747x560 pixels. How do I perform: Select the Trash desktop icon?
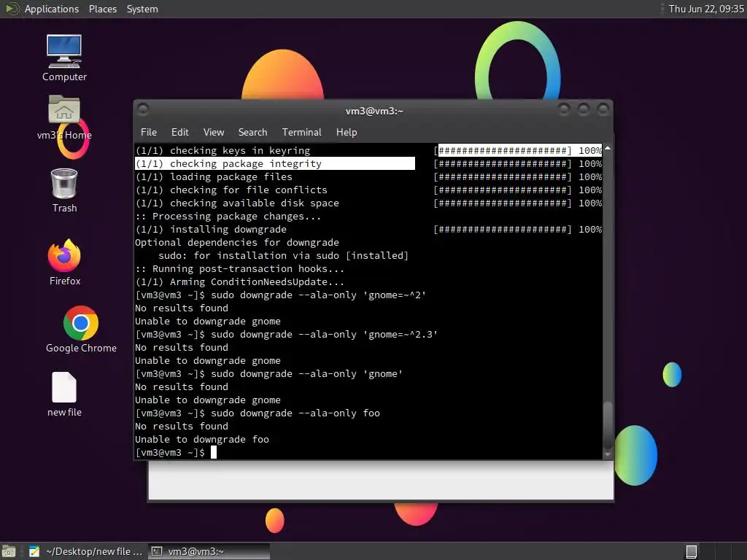64,190
